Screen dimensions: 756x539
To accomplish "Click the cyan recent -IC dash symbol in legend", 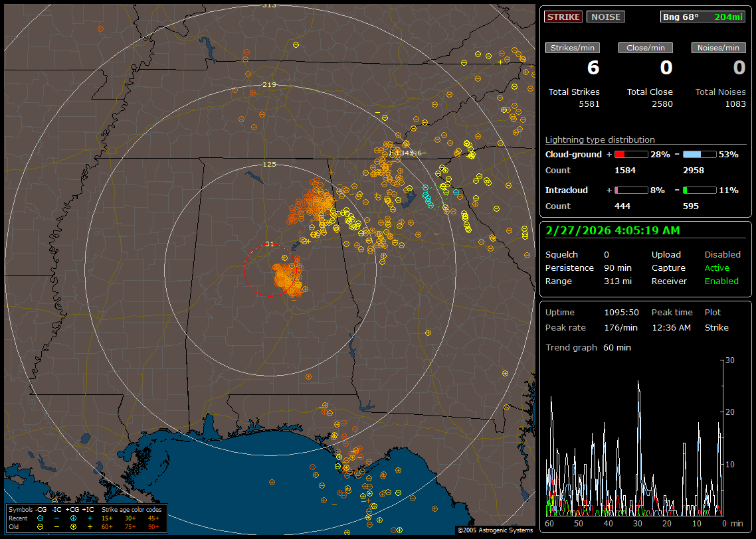I will (56, 518).
